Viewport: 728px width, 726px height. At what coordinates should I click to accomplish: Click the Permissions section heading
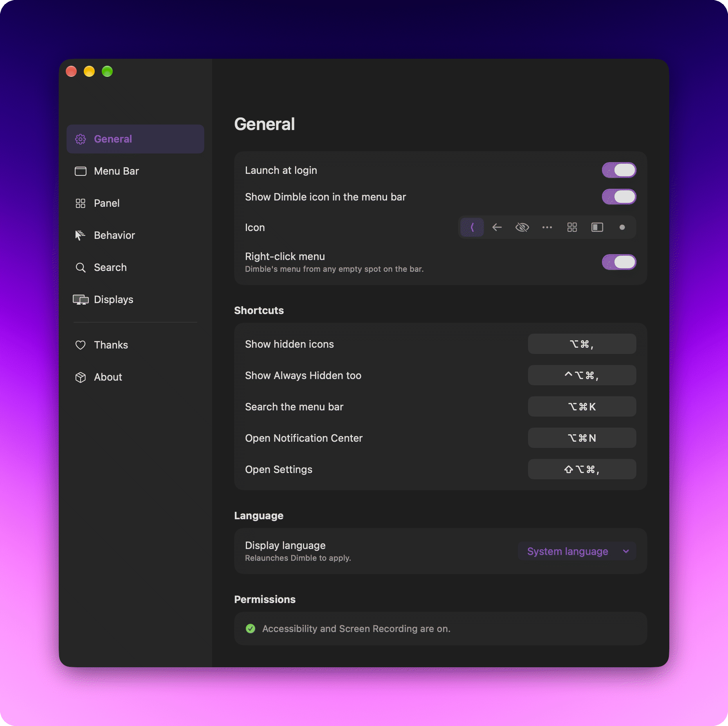coord(265,600)
